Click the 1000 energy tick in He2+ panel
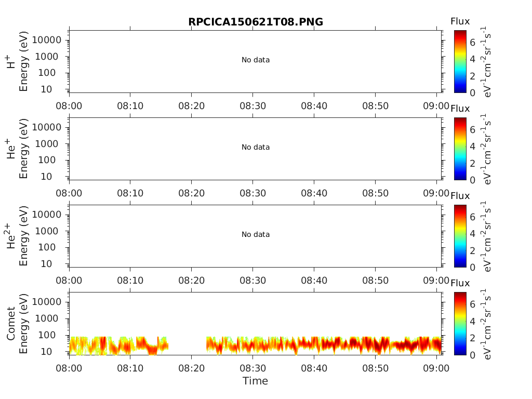532x399 pixels. [x=46, y=231]
